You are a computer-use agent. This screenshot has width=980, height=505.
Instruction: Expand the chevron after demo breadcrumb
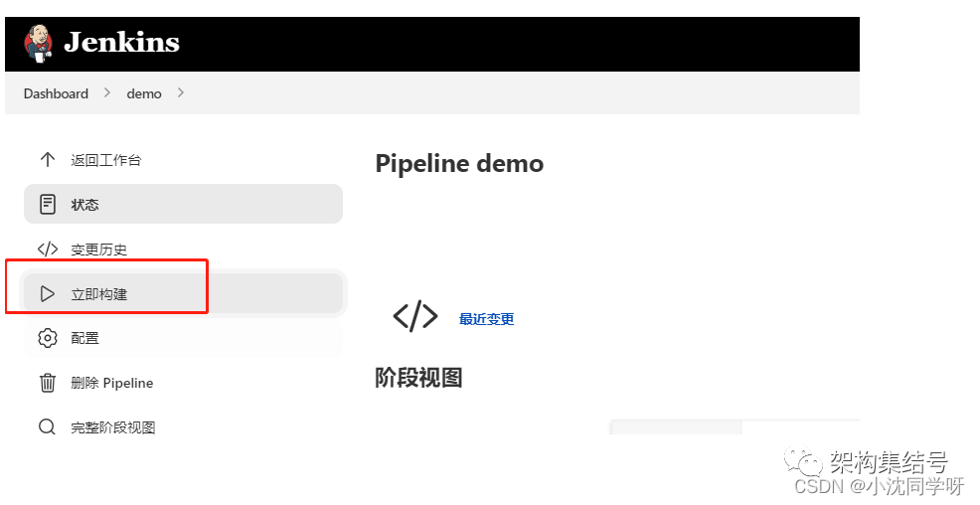pyautogui.click(x=181, y=92)
